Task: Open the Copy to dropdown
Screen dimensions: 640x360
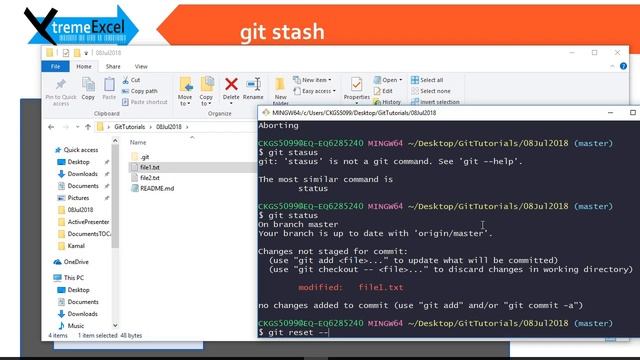Action: 206,100
